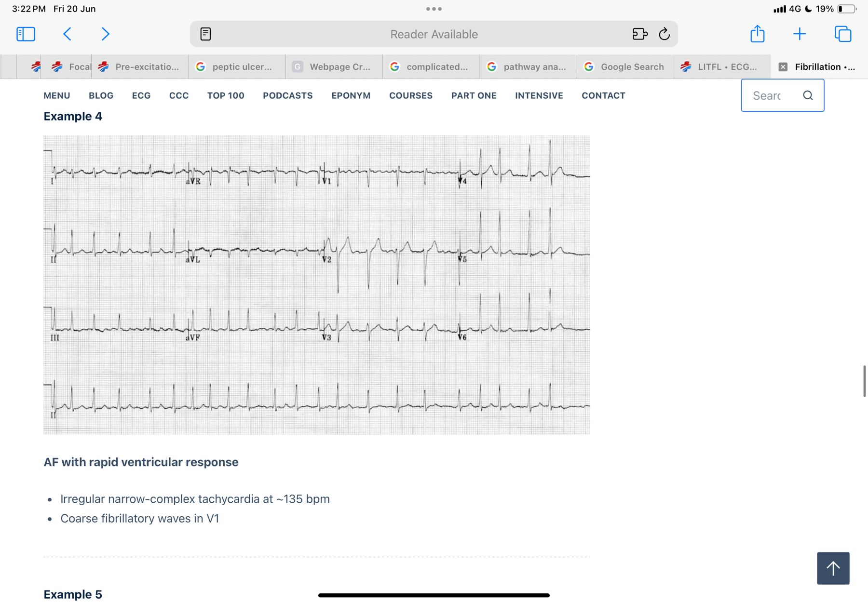
Task: Reload the current page
Action: click(x=664, y=34)
